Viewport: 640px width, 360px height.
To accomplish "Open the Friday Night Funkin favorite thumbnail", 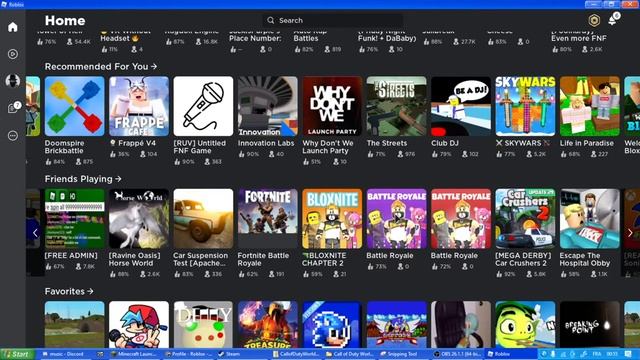I will point(139,324).
